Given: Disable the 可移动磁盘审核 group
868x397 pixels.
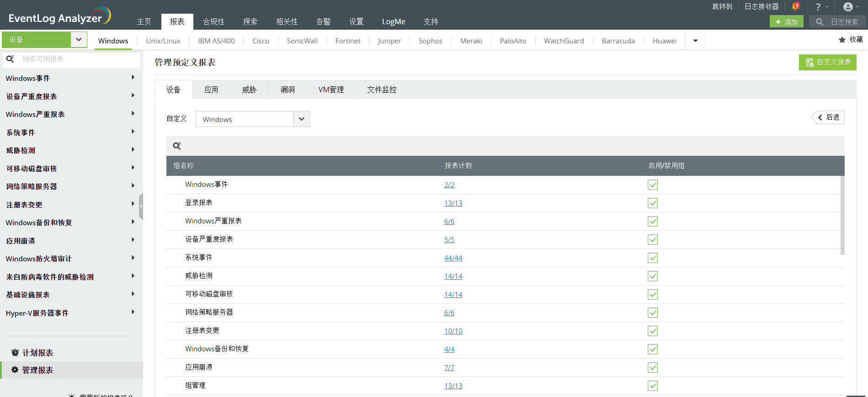Looking at the screenshot, I should pos(653,295).
